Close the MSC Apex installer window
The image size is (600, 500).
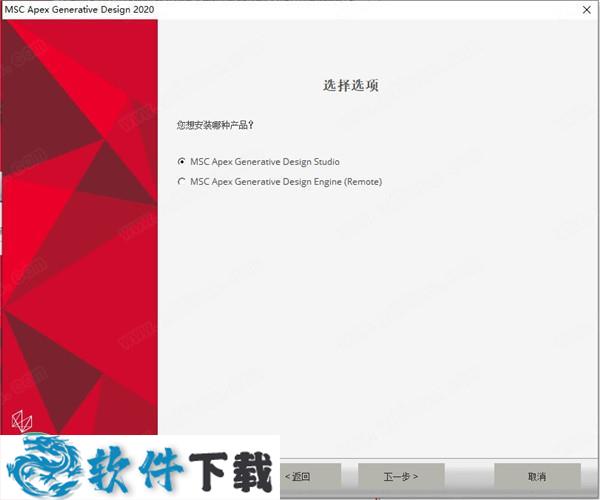click(x=587, y=10)
